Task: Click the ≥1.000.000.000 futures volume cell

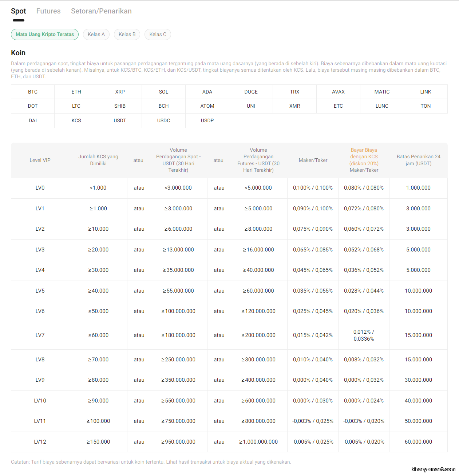Action: (258, 442)
